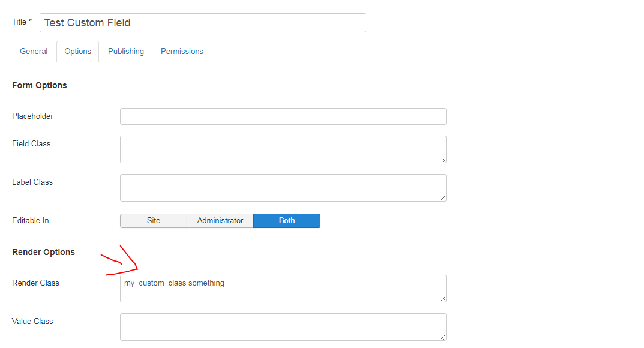Click the Placeholder field label

pos(32,116)
